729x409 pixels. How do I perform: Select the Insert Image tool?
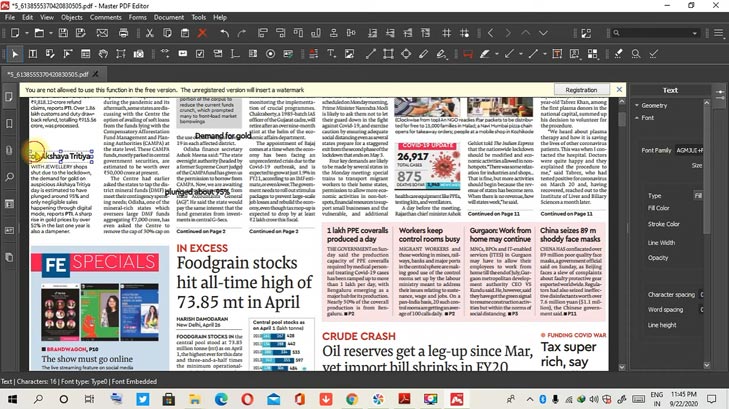[349, 54]
